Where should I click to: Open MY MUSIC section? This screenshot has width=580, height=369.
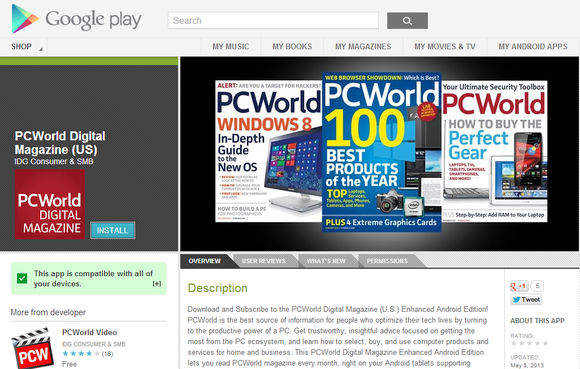[231, 47]
